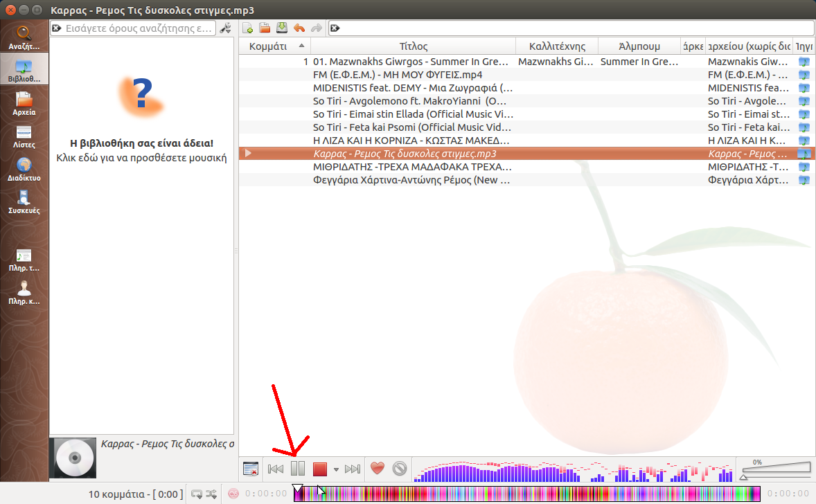Pause playback
Screen dimensions: 816x504
[298, 469]
